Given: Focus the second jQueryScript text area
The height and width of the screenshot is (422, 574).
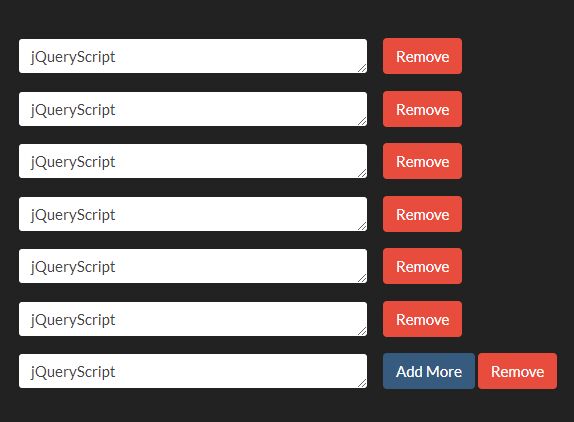Looking at the screenshot, I should [x=193, y=109].
